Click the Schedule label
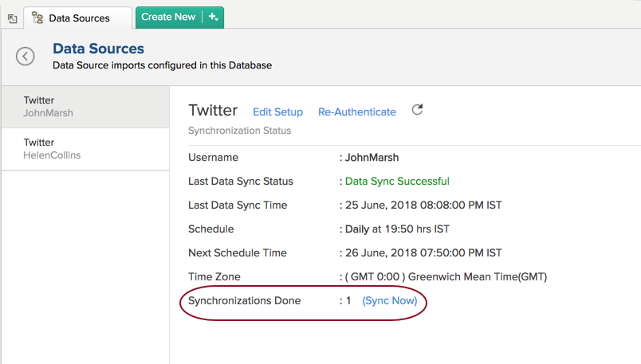This screenshot has height=364, width=641. (211, 229)
